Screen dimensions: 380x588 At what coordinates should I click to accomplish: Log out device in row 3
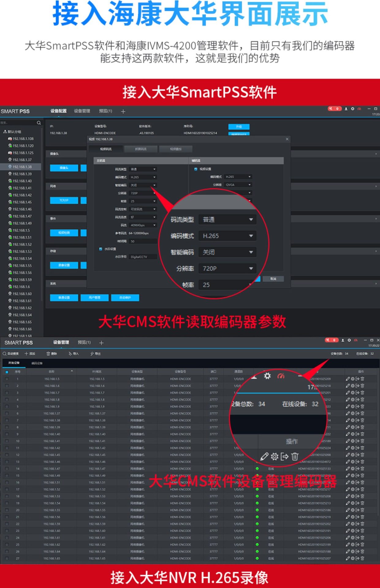[x=357, y=393]
